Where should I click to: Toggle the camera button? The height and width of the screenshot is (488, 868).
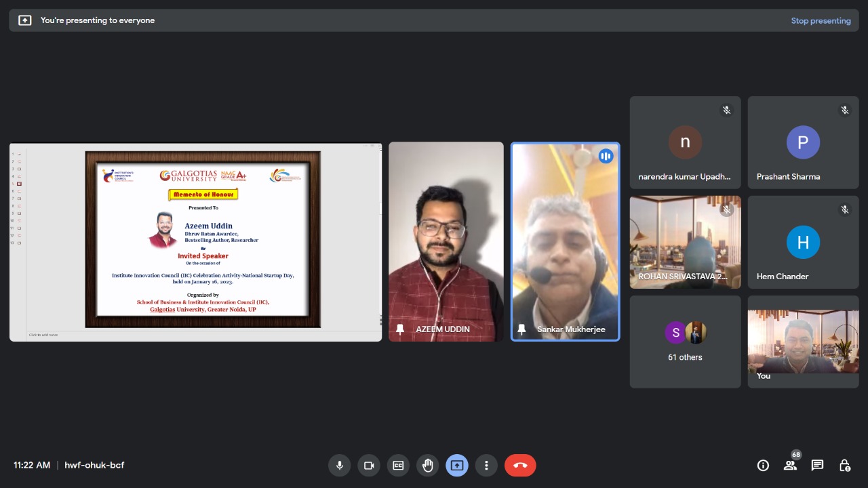(x=369, y=466)
